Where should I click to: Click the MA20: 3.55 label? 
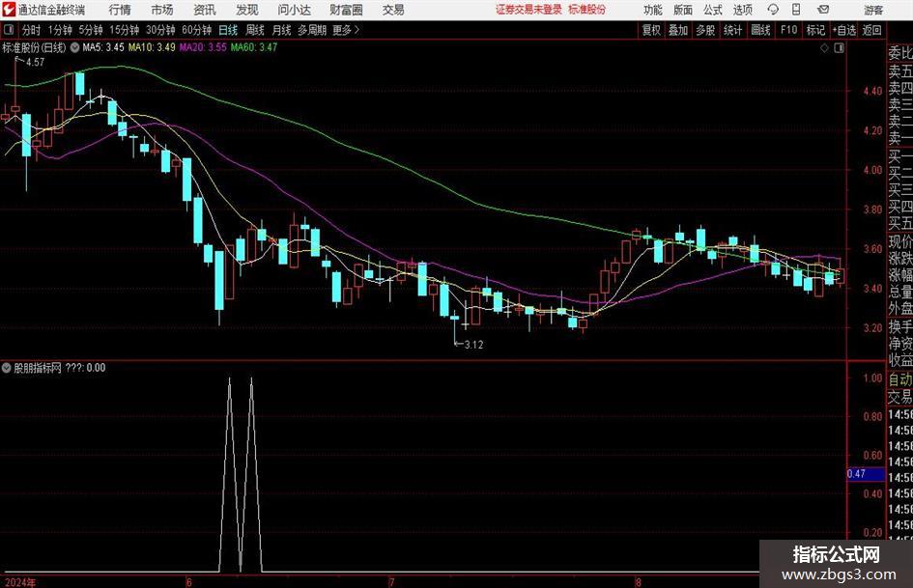[203, 47]
